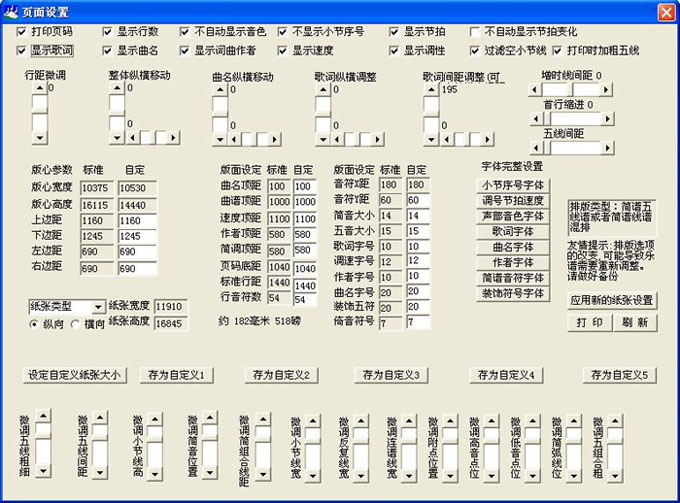Click 设定自定义纸张大小 button
The width and height of the screenshot is (680, 503).
[x=73, y=375]
